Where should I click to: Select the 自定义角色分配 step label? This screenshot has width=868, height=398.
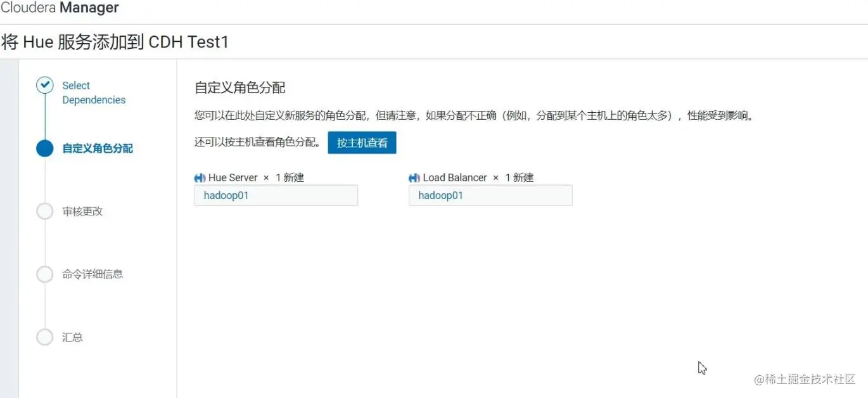[98, 148]
